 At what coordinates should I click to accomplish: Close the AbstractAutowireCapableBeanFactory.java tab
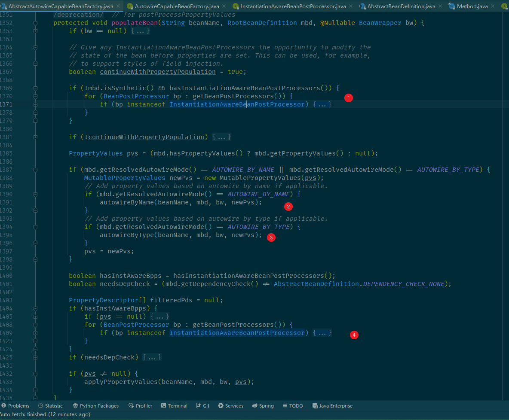118,6
